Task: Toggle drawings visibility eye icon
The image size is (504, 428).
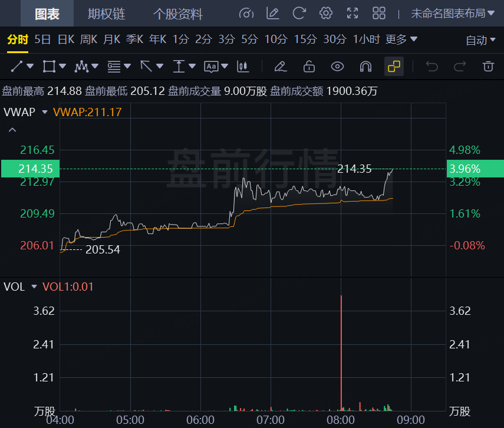Action: pos(338,67)
